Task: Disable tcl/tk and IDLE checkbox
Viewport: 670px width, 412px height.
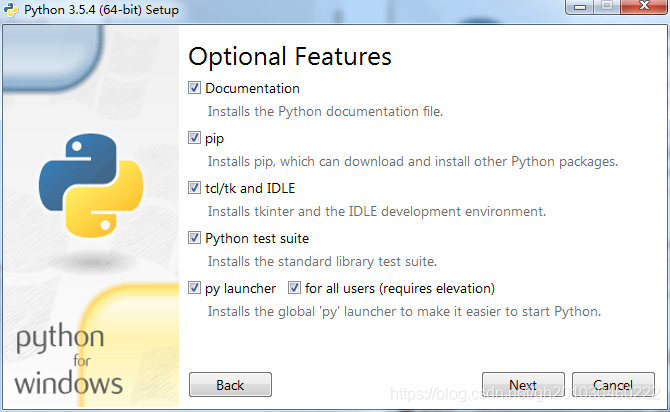Action: pos(194,188)
